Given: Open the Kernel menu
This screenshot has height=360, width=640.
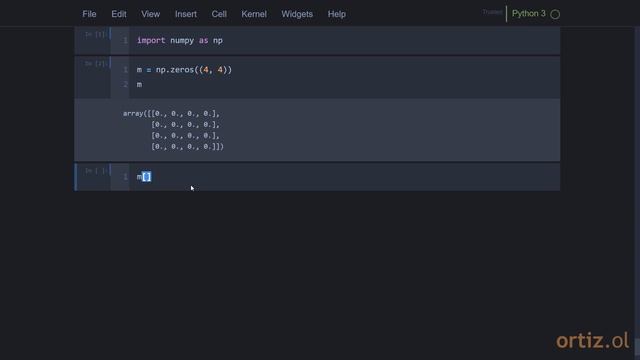Looking at the screenshot, I should [x=254, y=14].
